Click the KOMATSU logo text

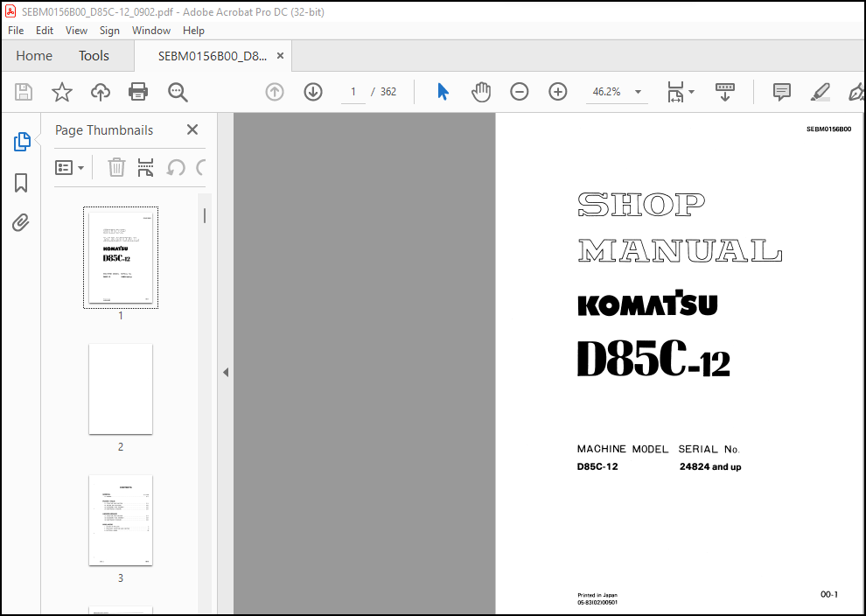[x=647, y=303]
